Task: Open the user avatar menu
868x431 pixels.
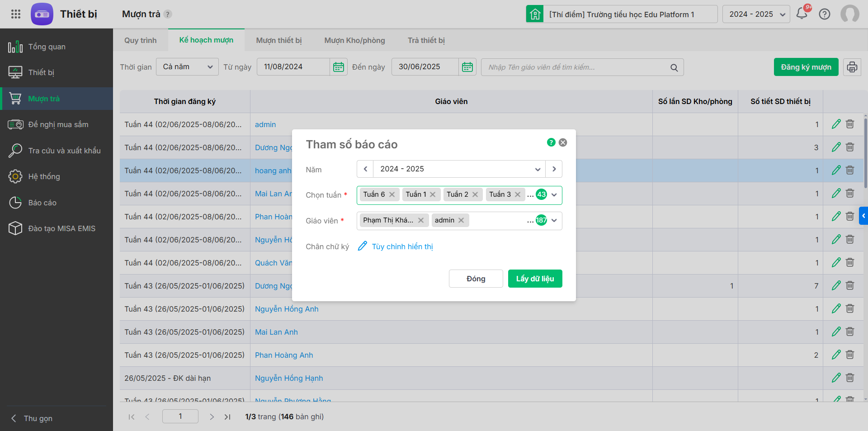Action: tap(850, 14)
